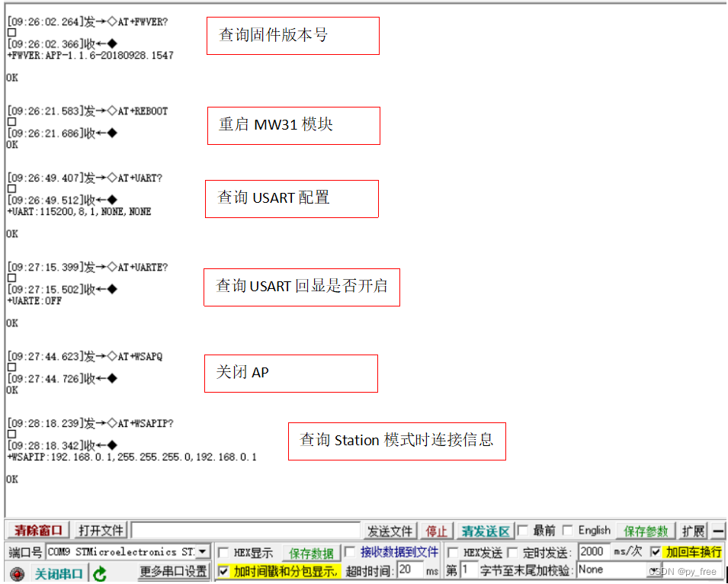Viewport: 728px width, 584px height.
Task: Click inside the send text input box
Action: (x=244, y=529)
